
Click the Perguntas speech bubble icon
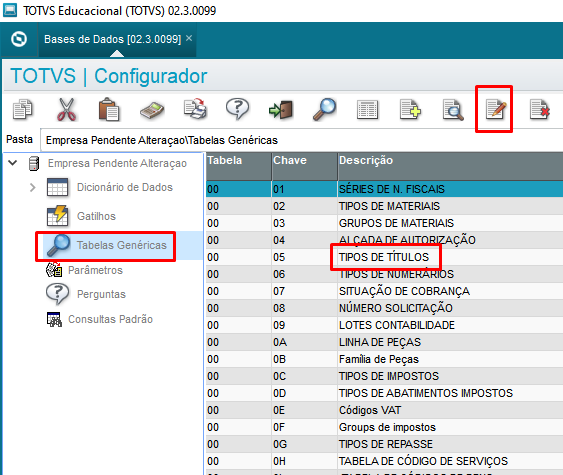(57, 294)
